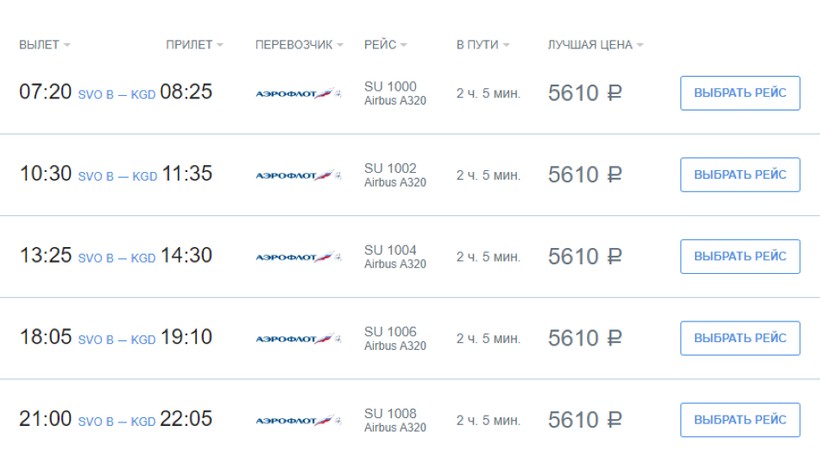Click the Aeroflot logo for flight SU 1000
The image size is (820, 451).
[x=298, y=93]
